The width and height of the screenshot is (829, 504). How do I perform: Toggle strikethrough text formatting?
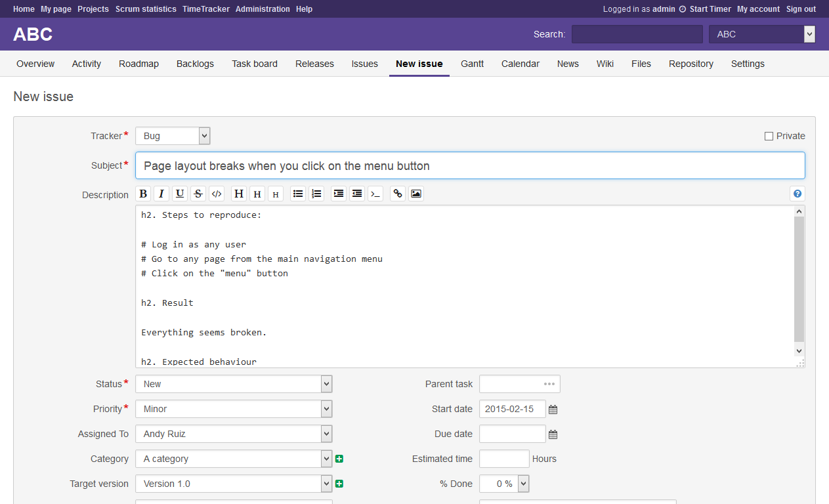click(198, 194)
